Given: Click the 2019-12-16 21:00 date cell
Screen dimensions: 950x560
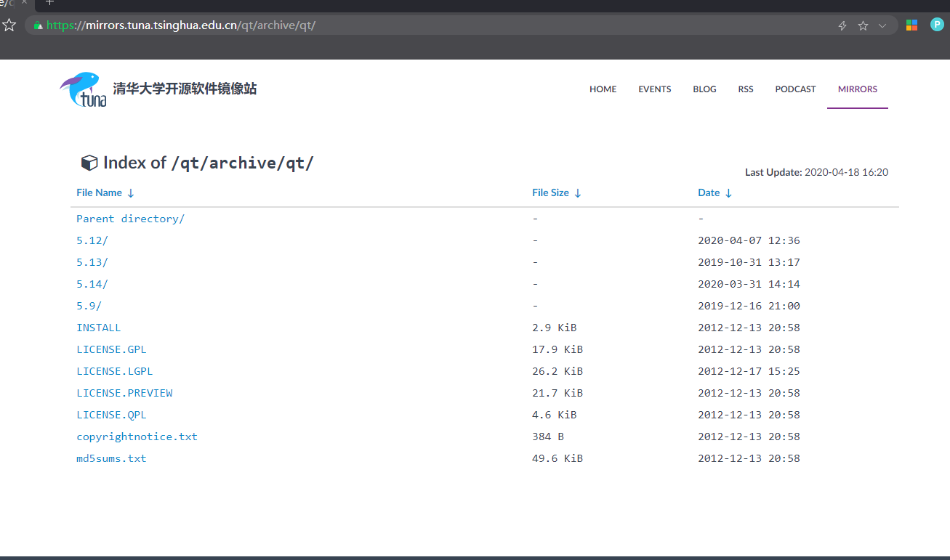Looking at the screenshot, I should 749,306.
